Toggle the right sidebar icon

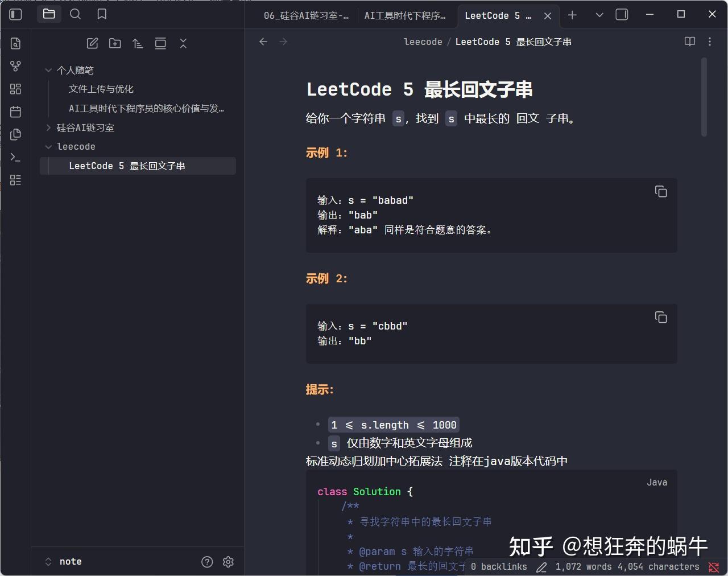(622, 15)
